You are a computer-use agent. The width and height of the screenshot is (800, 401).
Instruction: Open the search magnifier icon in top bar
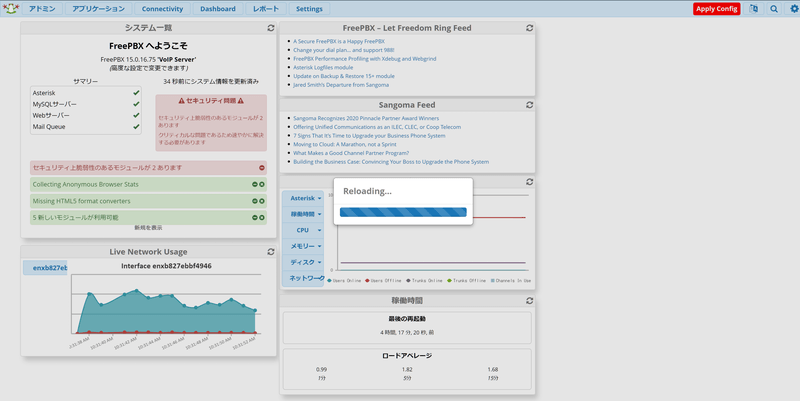pyautogui.click(x=774, y=9)
